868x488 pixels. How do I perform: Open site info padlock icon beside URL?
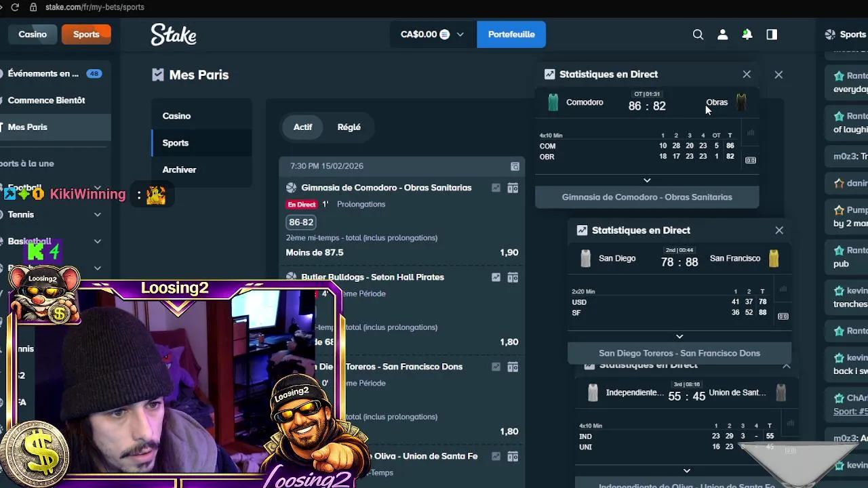click(x=33, y=7)
